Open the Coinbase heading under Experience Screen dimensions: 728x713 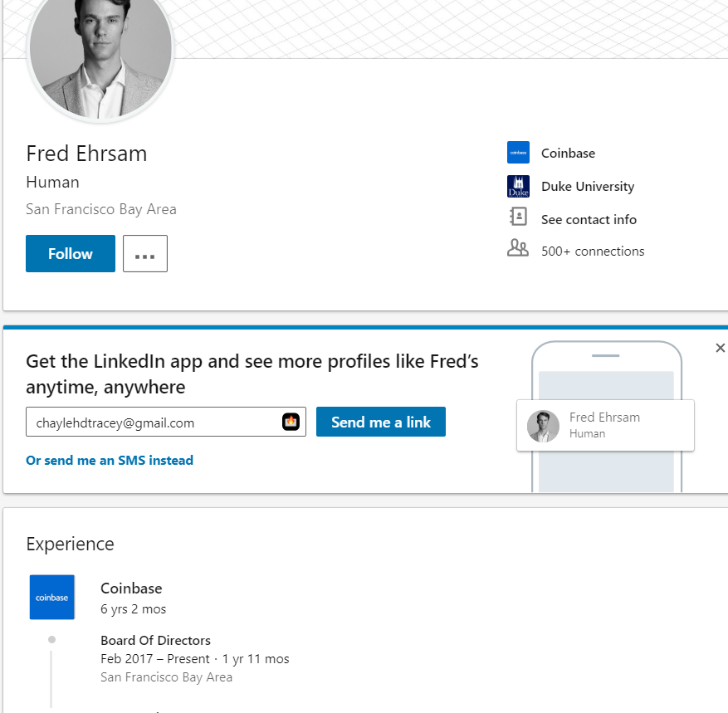coord(131,588)
